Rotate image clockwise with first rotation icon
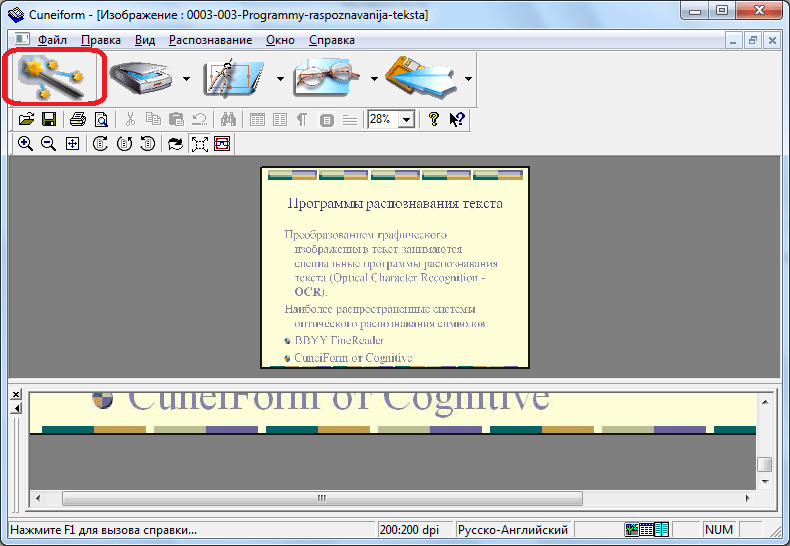 click(100, 144)
